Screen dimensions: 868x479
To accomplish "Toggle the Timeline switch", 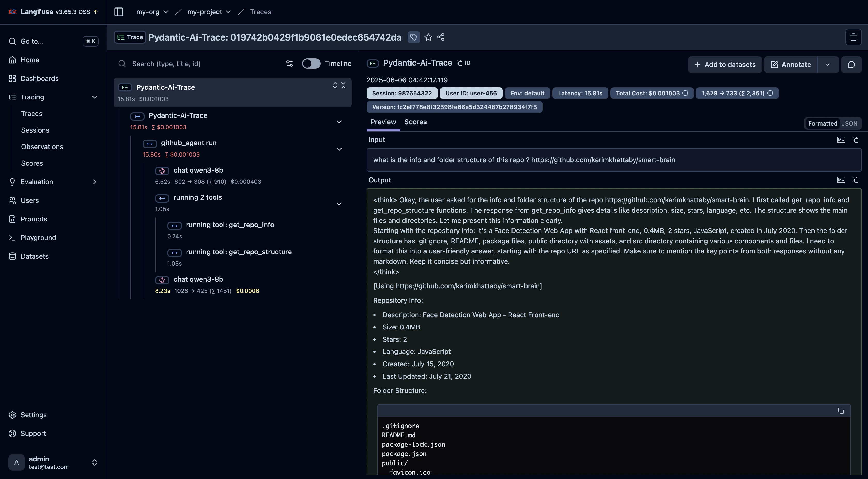I will (x=311, y=64).
